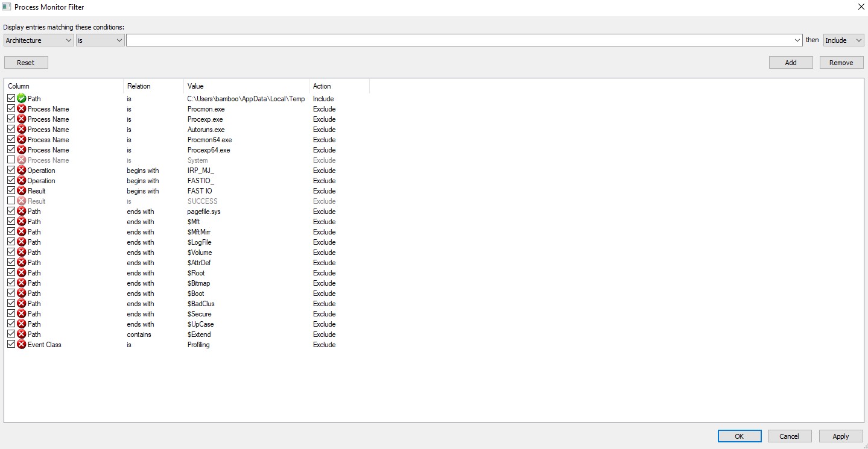Click the greyed exclude icon on the System row
This screenshot has height=449, width=868.
[22, 160]
